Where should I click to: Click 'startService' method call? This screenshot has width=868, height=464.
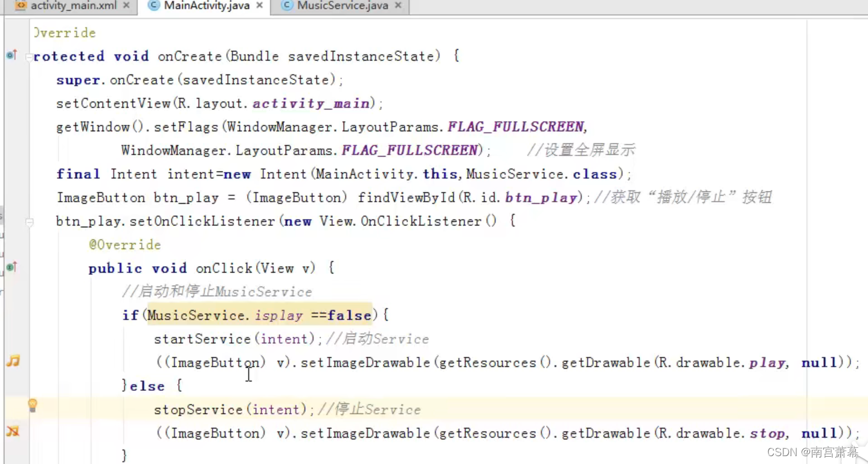(202, 339)
